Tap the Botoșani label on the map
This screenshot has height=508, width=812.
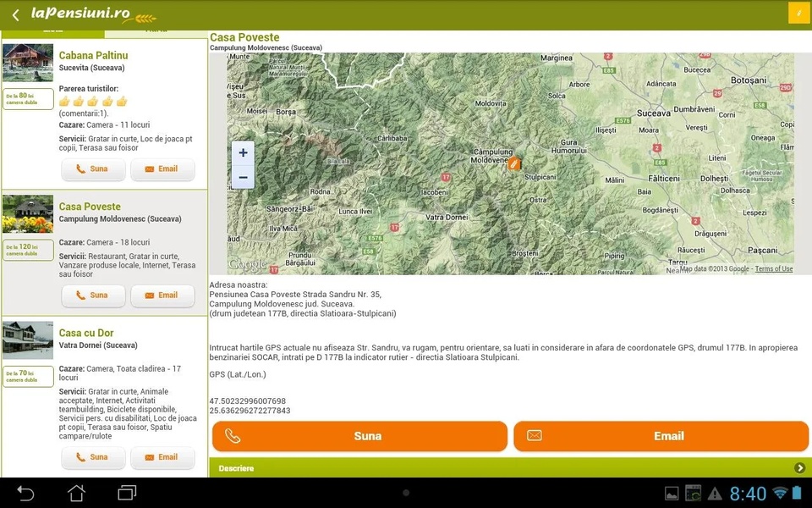click(x=749, y=80)
